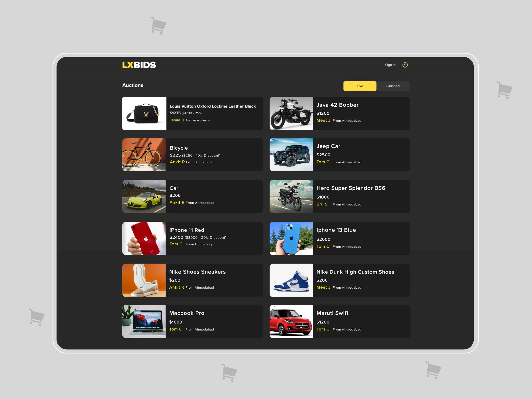This screenshot has width=532, height=399.
Task: Click the orange Bicycle photo
Action: tap(144, 155)
